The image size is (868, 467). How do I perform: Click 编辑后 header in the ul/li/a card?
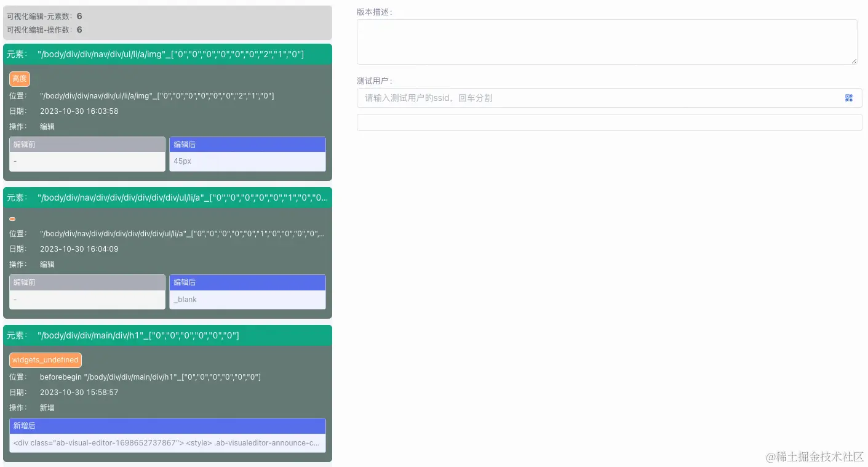[247, 282]
